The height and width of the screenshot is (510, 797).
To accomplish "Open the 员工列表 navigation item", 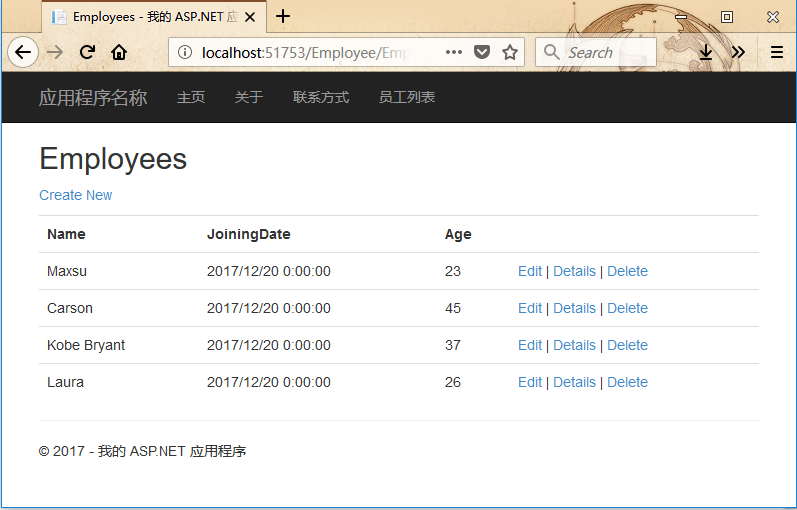I will (407, 97).
